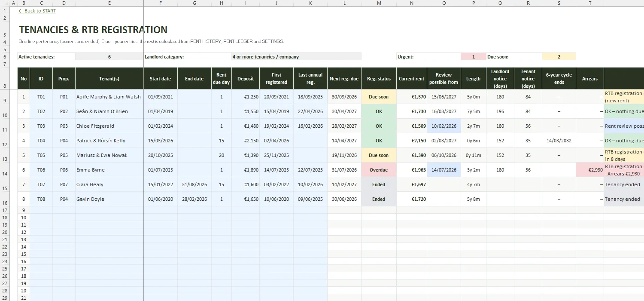Click the arrears amount €2,930
This screenshot has height=301, width=644.
click(589, 170)
